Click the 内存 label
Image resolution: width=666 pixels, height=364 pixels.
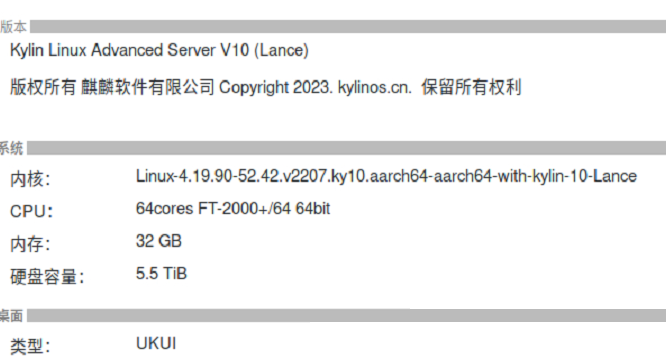click(30, 244)
